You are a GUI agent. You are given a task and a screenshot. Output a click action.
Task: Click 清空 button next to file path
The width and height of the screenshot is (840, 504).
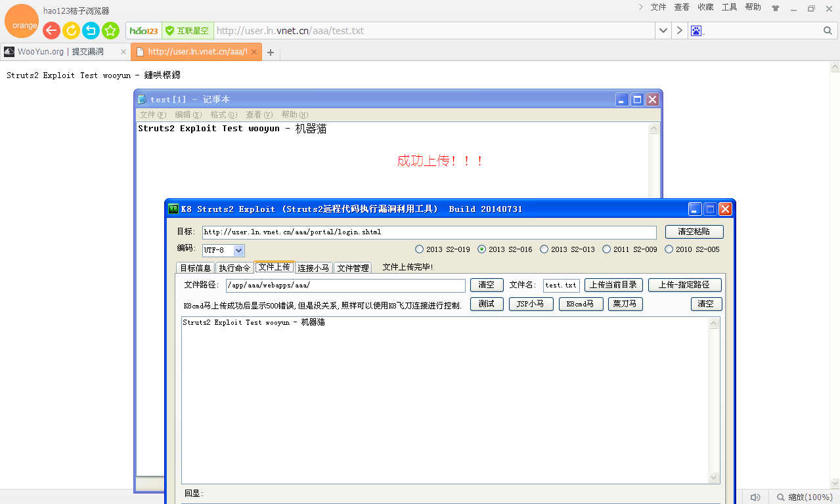[x=487, y=285]
